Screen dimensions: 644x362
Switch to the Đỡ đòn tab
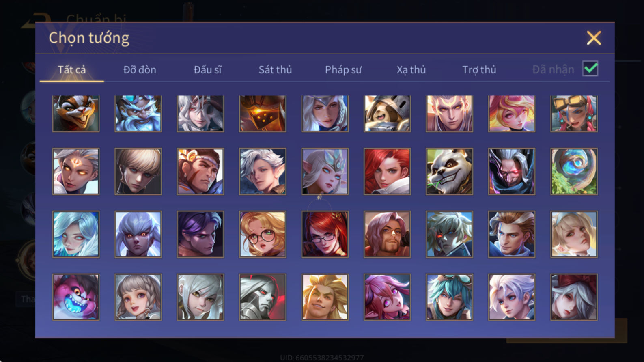coord(140,70)
